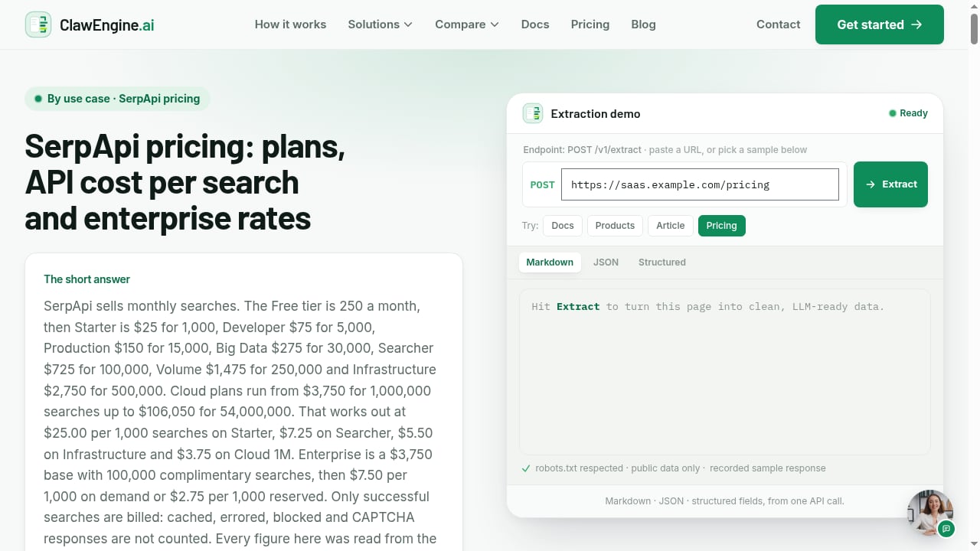Viewport: 980px width, 551px height.
Task: Click the robots.txt respected note
Action: tap(674, 468)
